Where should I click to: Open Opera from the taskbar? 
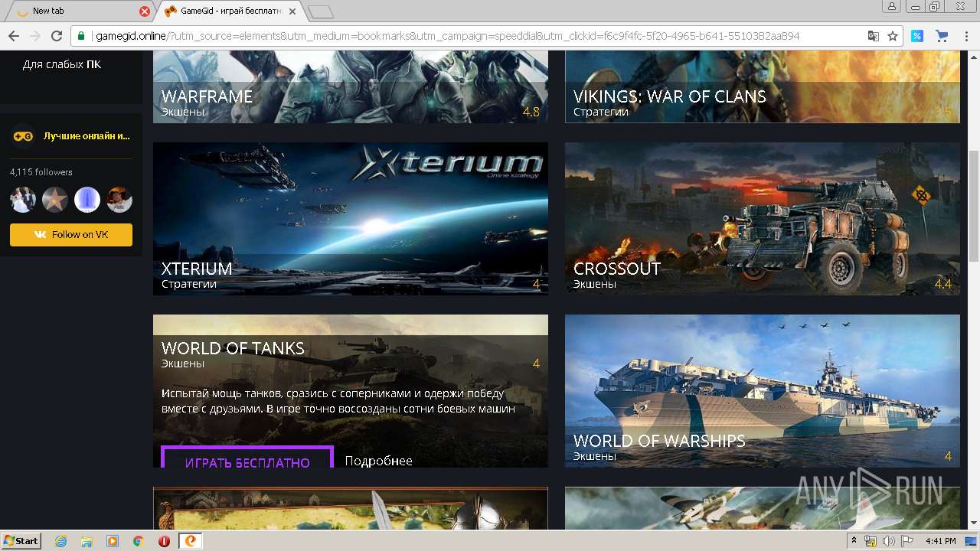tap(164, 541)
